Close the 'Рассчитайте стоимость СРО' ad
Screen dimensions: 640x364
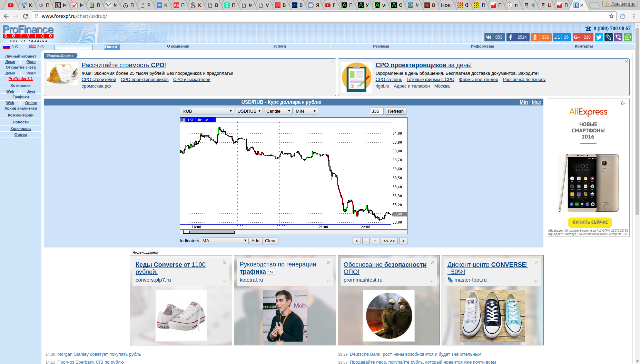point(333,61)
